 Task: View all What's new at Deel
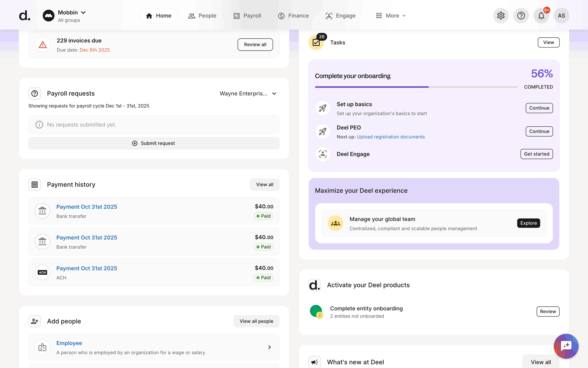(x=541, y=362)
